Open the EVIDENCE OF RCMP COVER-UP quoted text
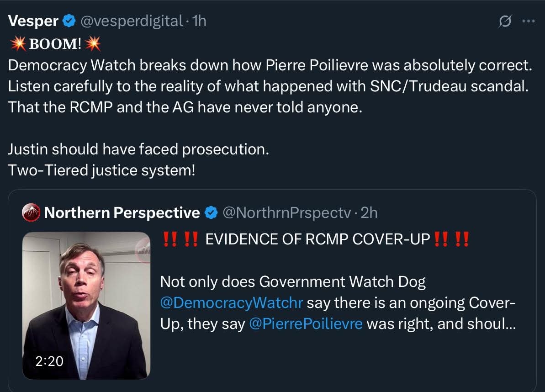 coord(317,239)
